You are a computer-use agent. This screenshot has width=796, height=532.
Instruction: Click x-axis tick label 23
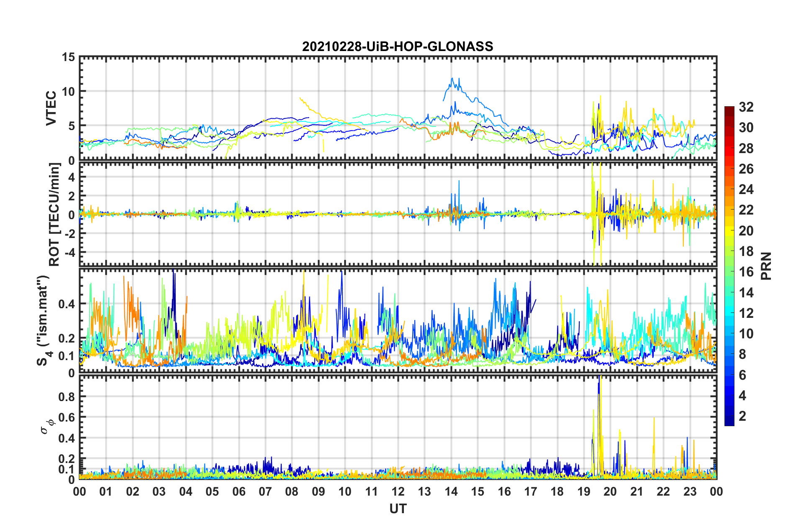(690, 491)
